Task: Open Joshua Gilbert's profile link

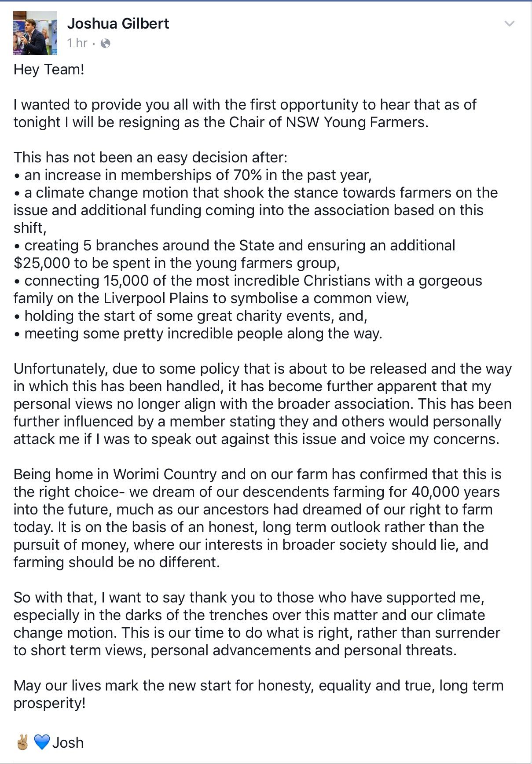Action: 118,24
